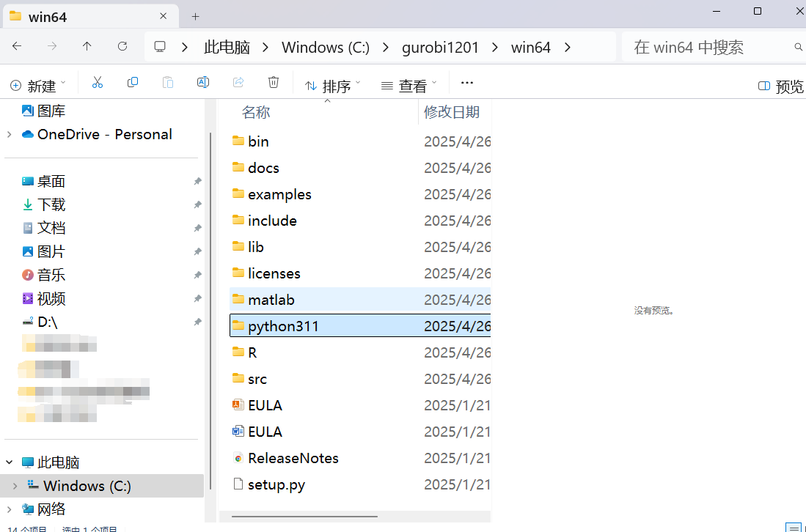Click pin icon beside D:\
This screenshot has width=806, height=532.
coord(197,322)
